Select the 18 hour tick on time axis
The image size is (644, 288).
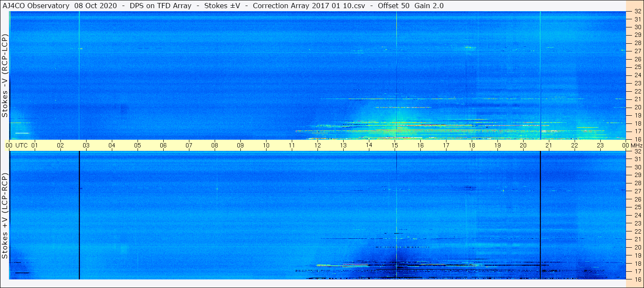point(472,145)
